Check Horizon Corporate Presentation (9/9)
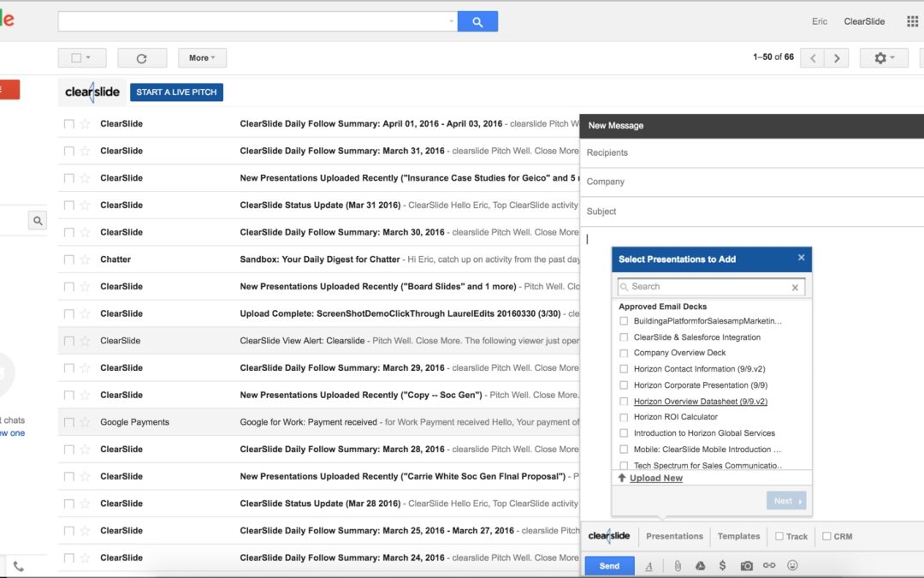This screenshot has width=924, height=578. [624, 385]
